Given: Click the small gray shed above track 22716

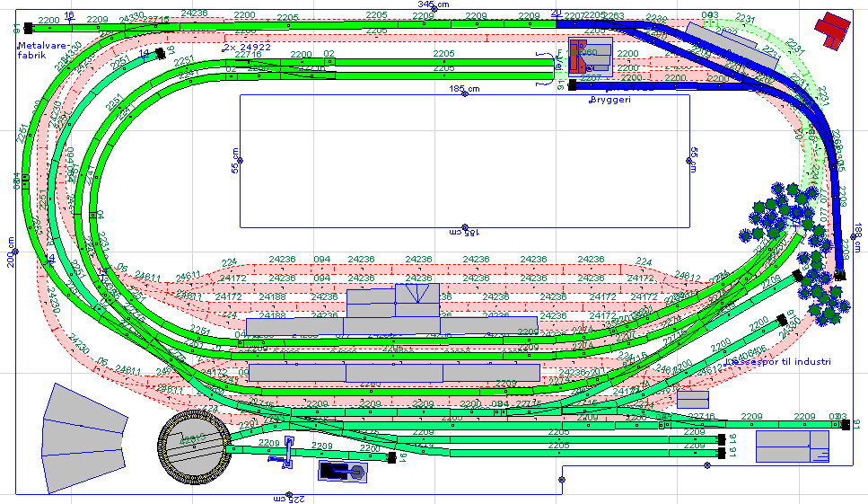Looking at the screenshot, I should coord(693,400).
